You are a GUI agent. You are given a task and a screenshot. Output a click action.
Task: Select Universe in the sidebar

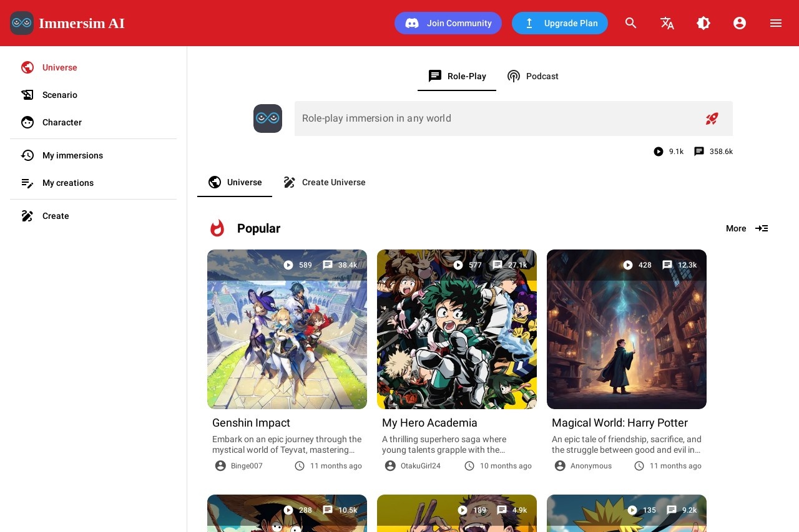click(x=94, y=67)
